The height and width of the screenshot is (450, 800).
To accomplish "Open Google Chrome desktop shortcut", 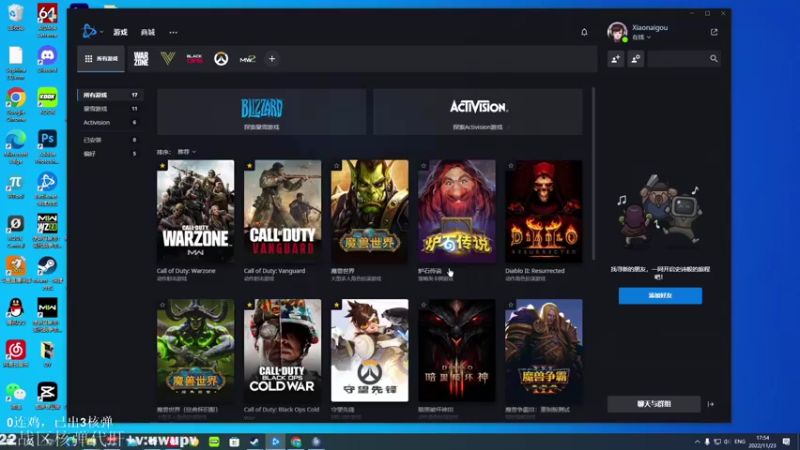I will [16, 105].
